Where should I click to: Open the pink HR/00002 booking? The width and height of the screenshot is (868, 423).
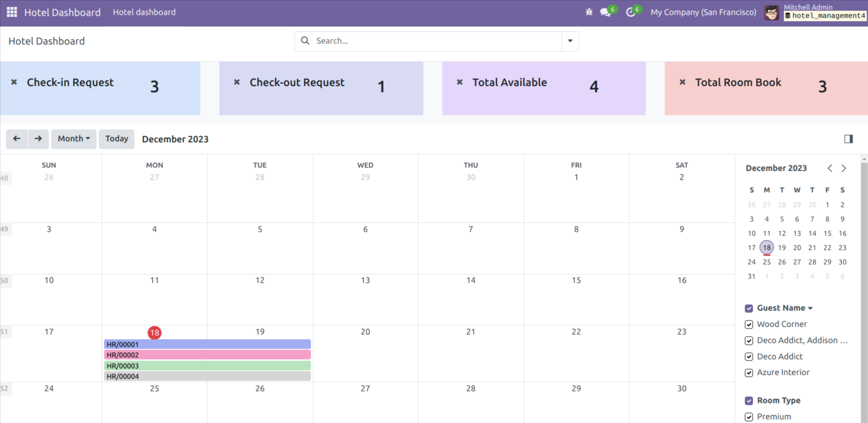[x=207, y=355]
